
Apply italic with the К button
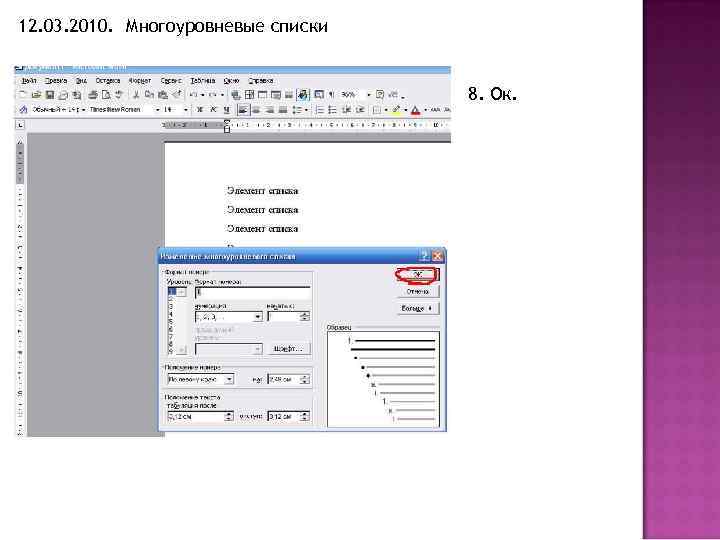click(x=213, y=110)
